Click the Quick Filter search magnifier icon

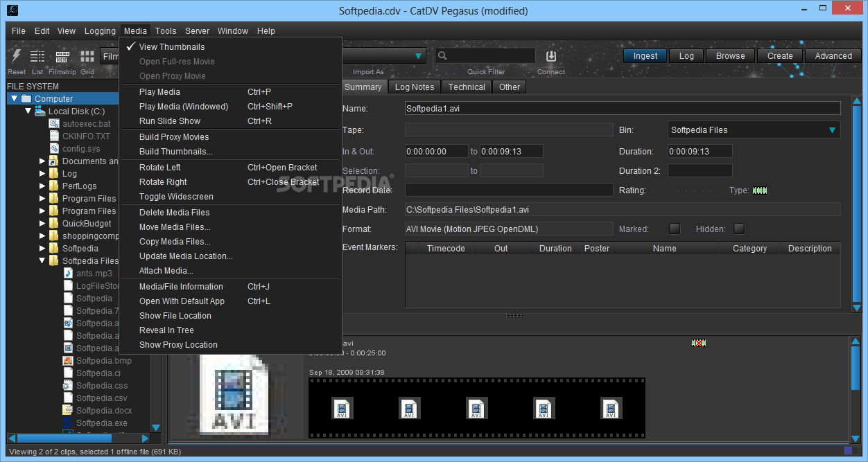coord(442,56)
